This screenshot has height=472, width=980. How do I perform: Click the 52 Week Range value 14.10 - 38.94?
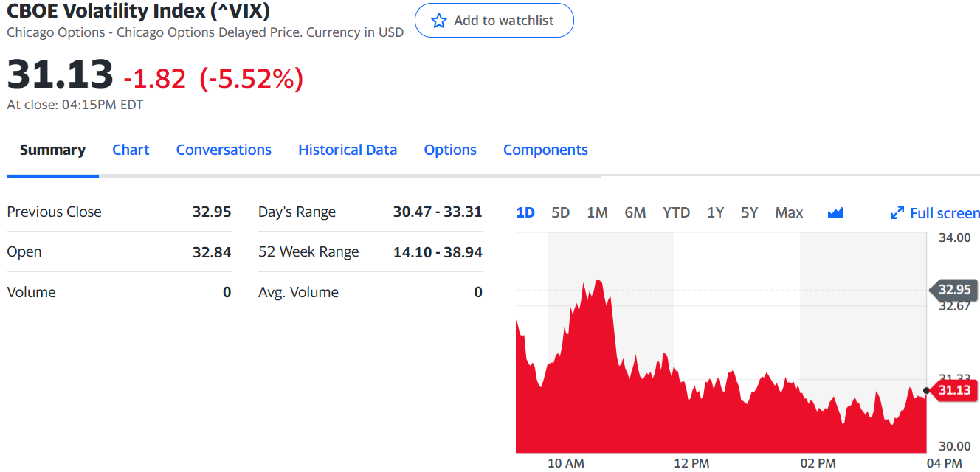(438, 252)
